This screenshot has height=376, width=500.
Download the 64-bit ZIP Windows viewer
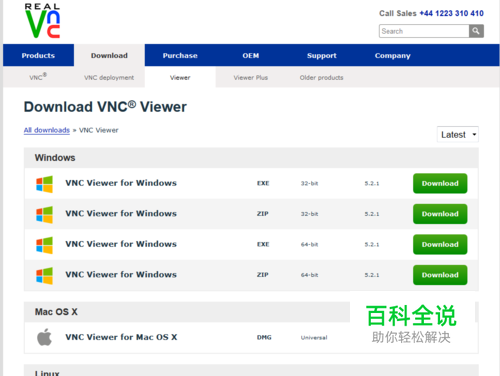click(440, 275)
